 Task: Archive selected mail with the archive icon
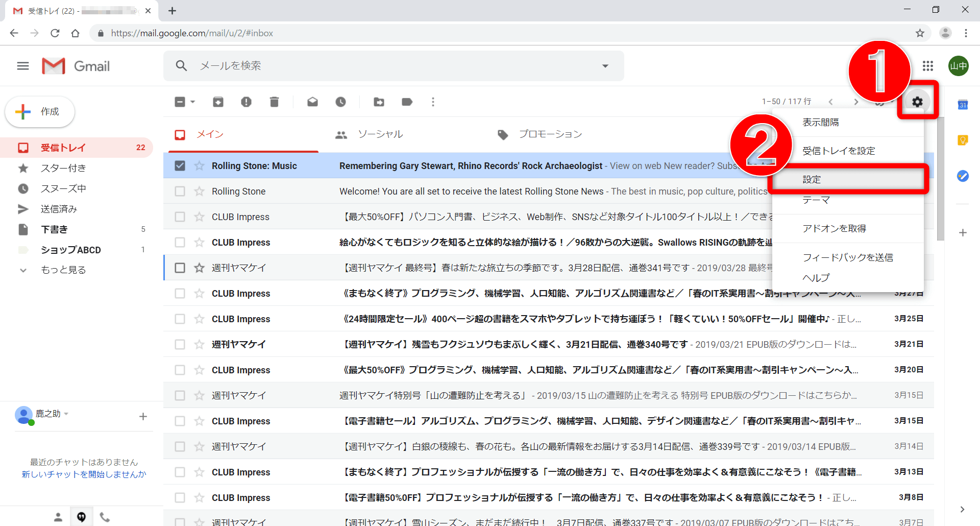[x=218, y=102]
